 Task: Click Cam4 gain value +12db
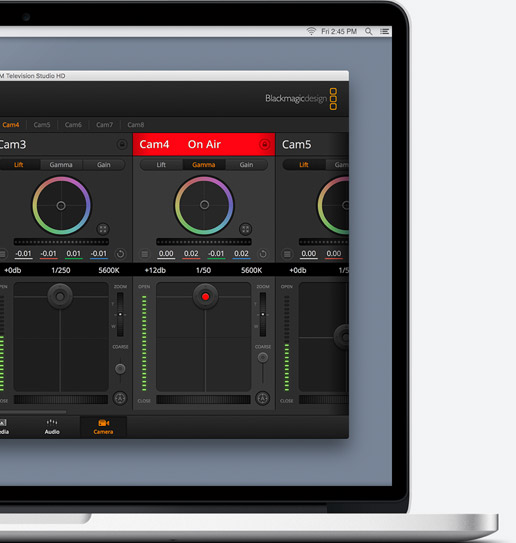coord(155,270)
